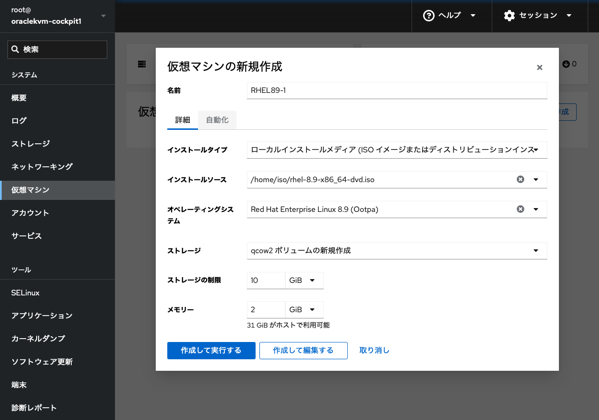Change the memory GiB unit dropdown
The image size is (599, 420).
(304, 310)
